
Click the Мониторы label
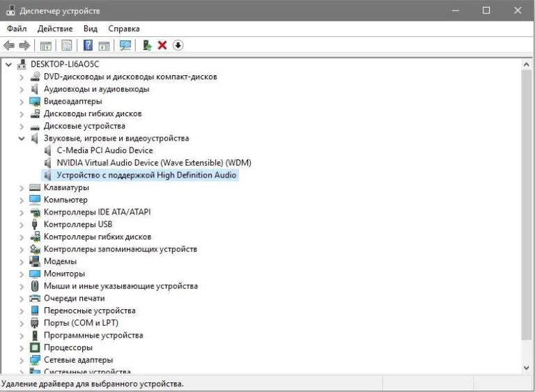point(64,274)
